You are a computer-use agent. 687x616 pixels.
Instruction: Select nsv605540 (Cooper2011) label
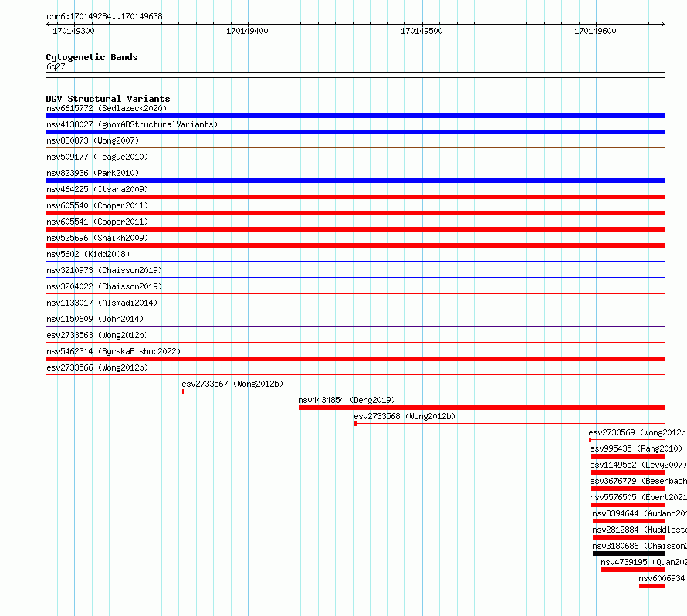pos(97,205)
